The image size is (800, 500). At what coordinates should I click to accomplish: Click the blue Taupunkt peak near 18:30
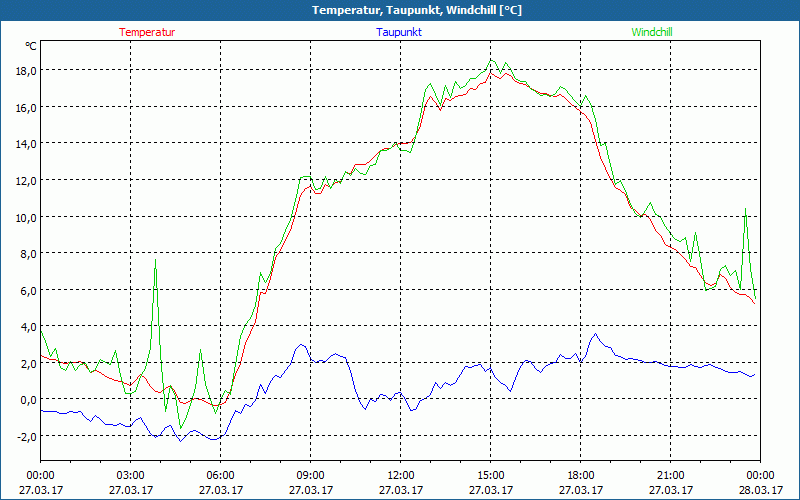pyautogui.click(x=595, y=334)
